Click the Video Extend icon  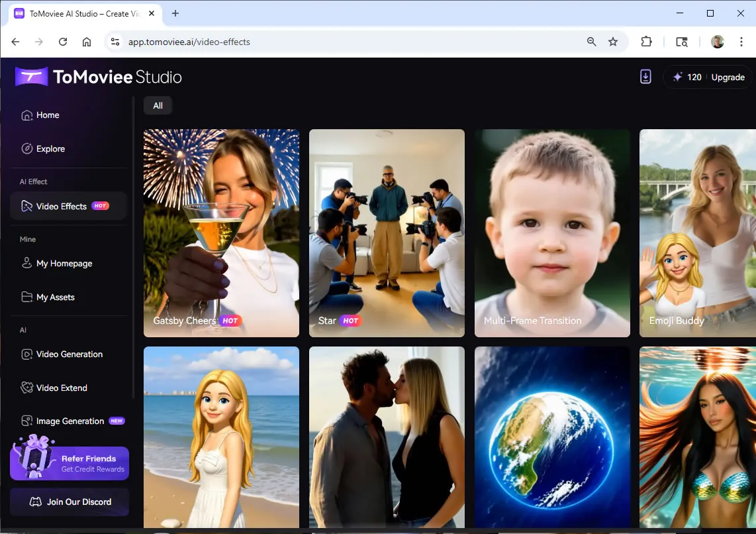26,388
